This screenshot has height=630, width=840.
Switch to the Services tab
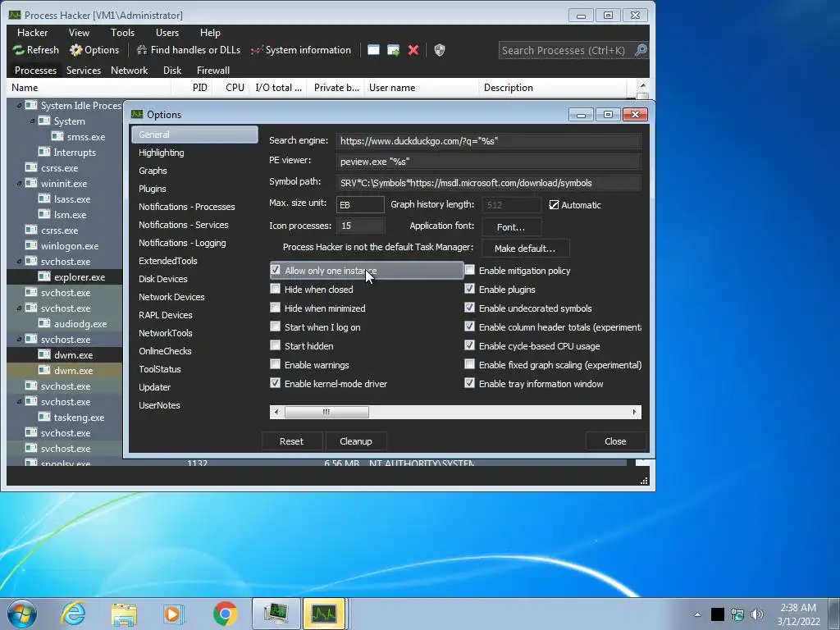coord(84,71)
